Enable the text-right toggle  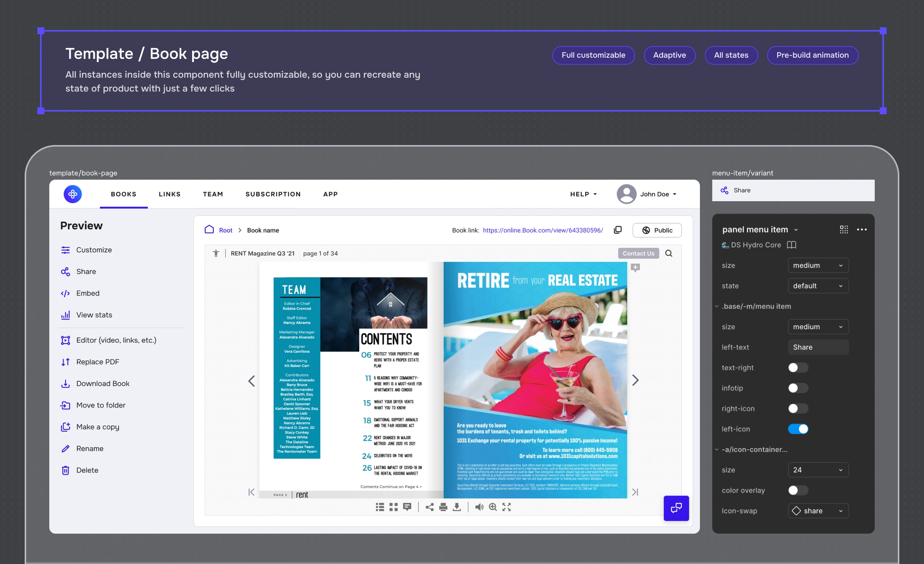tap(798, 367)
